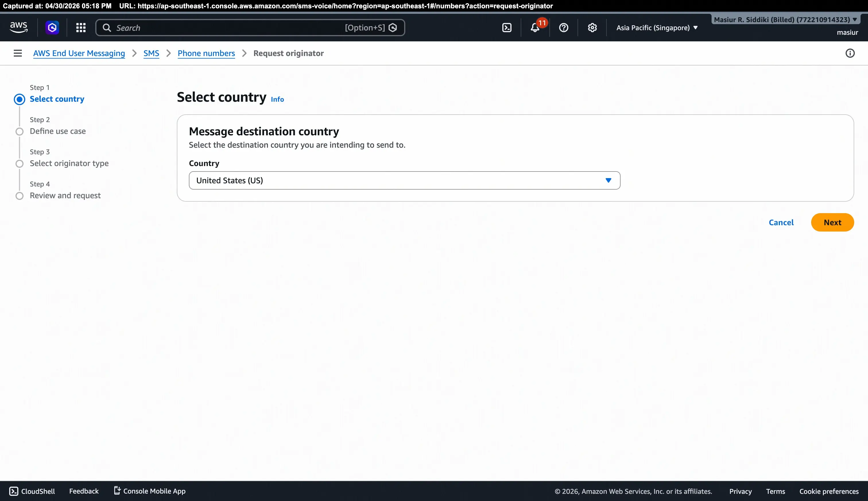Open Terms link
The height and width of the screenshot is (501, 868).
coord(775,491)
